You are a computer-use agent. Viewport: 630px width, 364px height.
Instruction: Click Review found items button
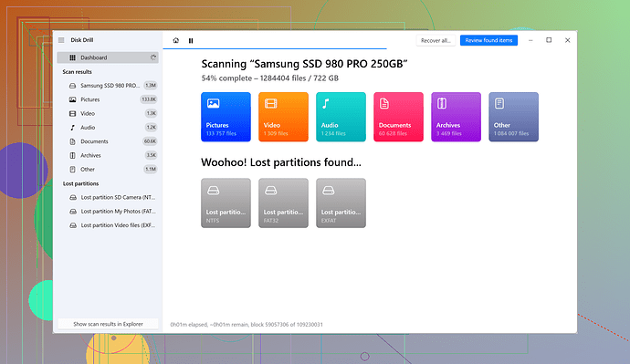tap(488, 40)
